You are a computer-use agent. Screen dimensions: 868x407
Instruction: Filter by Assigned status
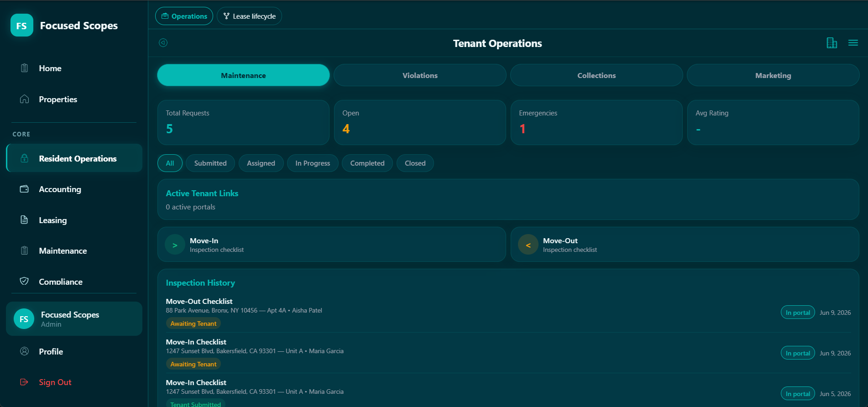click(x=261, y=163)
